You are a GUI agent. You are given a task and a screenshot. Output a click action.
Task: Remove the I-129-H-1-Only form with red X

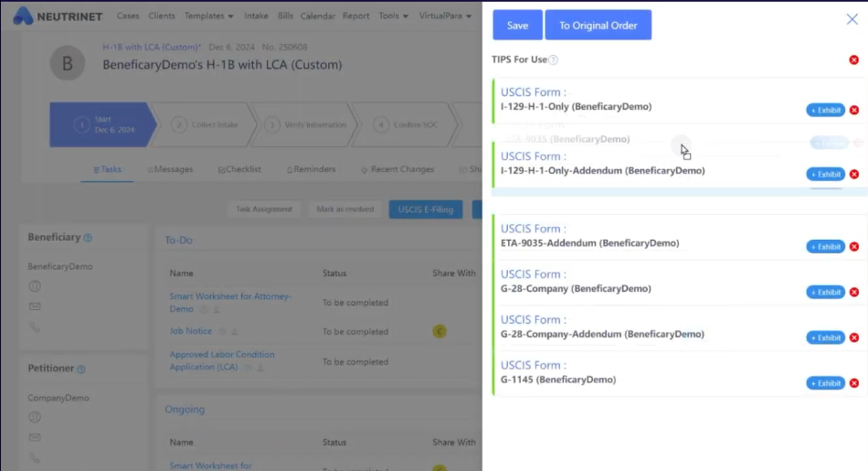click(854, 111)
